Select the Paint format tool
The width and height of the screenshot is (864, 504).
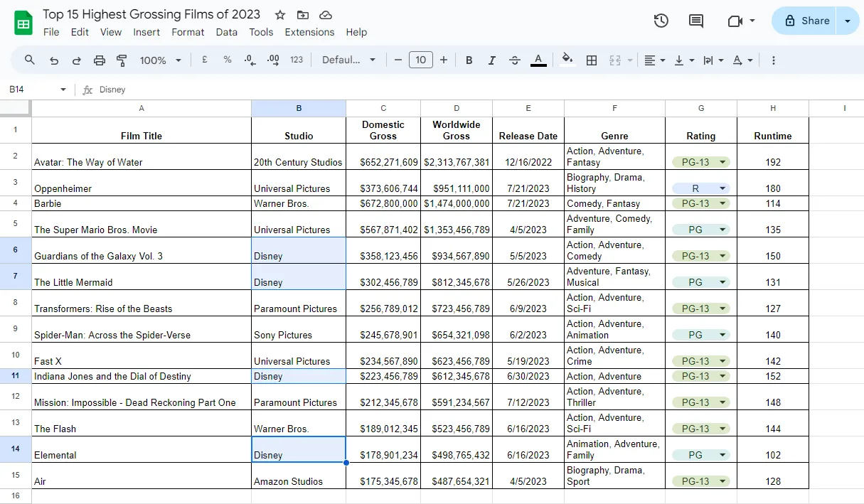click(x=122, y=60)
